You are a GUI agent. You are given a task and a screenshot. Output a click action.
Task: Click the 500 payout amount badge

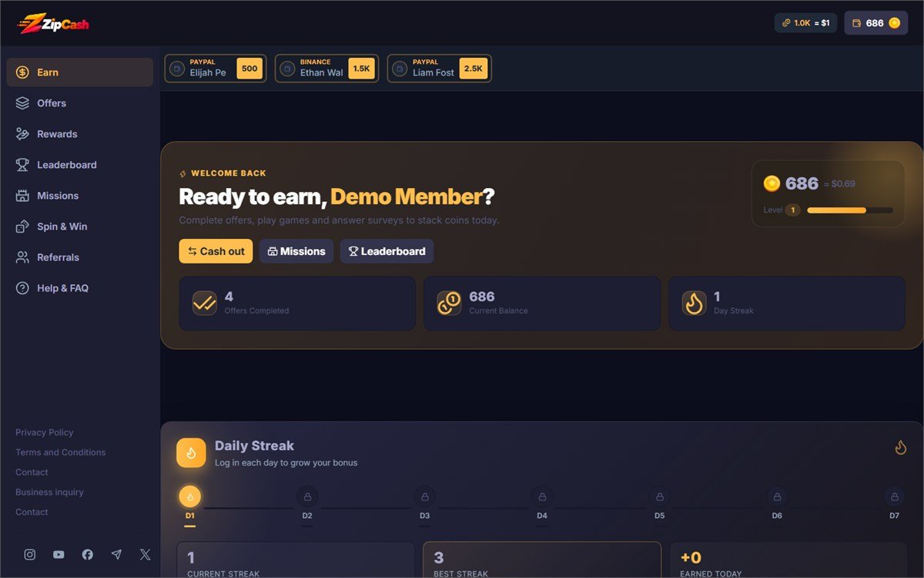[249, 69]
